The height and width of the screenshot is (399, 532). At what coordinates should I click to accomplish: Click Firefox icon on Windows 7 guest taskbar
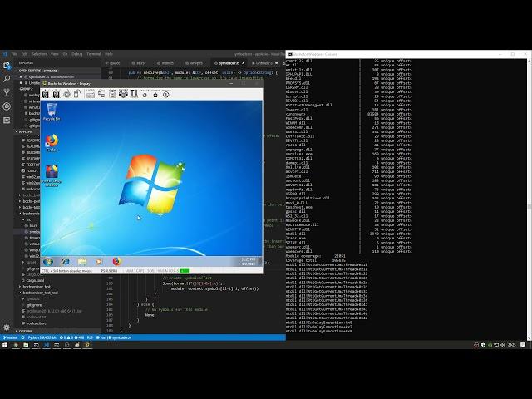pos(116,262)
